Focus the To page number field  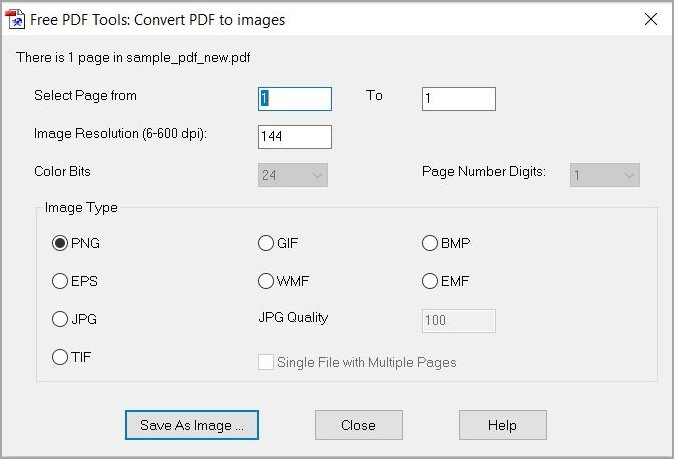(x=458, y=98)
